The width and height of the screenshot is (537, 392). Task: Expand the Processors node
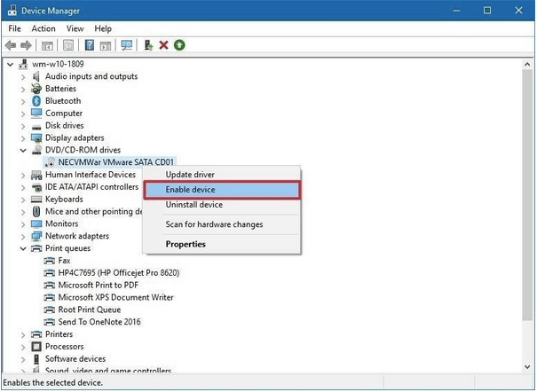click(x=23, y=347)
